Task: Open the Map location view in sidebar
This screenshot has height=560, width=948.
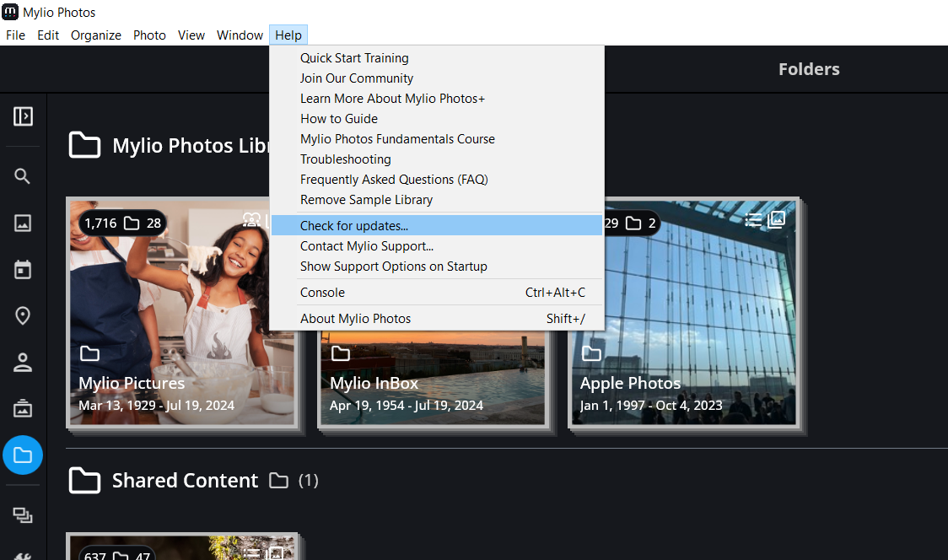Action: pos(23,316)
